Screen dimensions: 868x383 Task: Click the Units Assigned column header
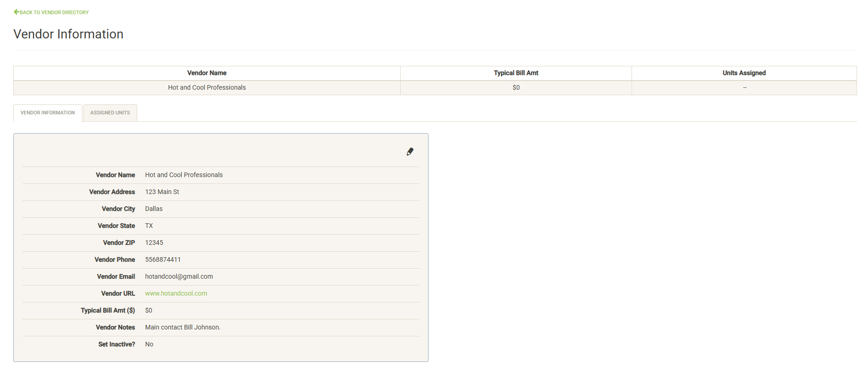[744, 73]
